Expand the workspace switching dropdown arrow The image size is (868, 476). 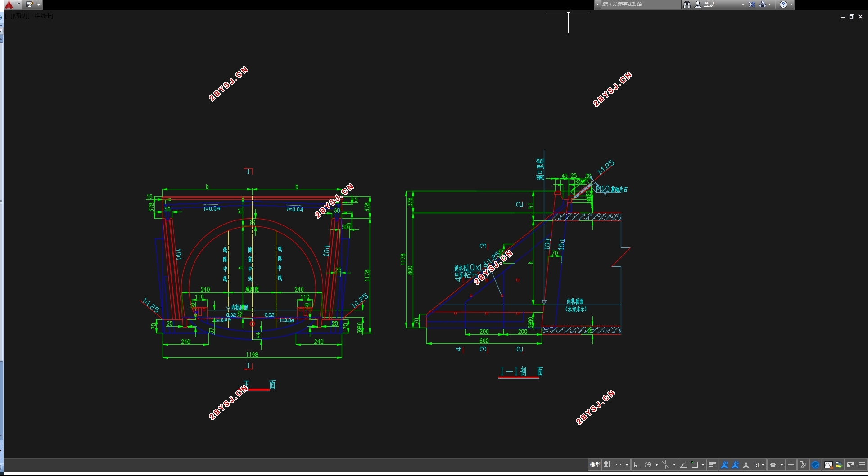(782, 465)
